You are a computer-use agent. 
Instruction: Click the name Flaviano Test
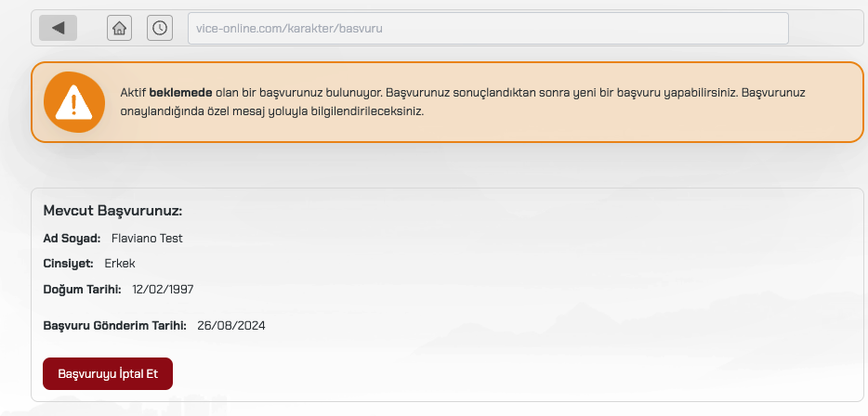click(x=147, y=239)
